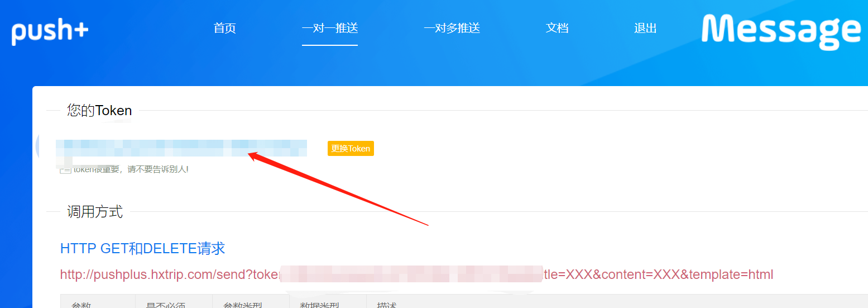Open the 一对多推送 menu item
The height and width of the screenshot is (308, 868).
(452, 28)
